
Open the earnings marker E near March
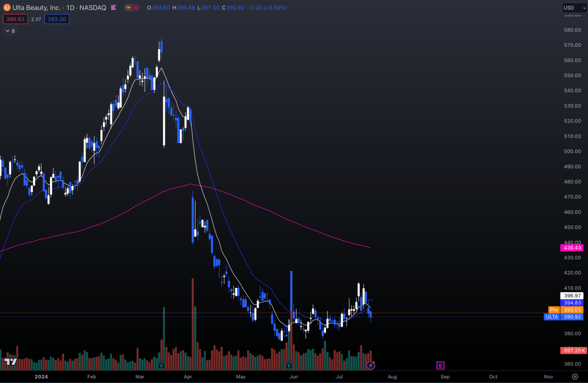[x=161, y=365]
